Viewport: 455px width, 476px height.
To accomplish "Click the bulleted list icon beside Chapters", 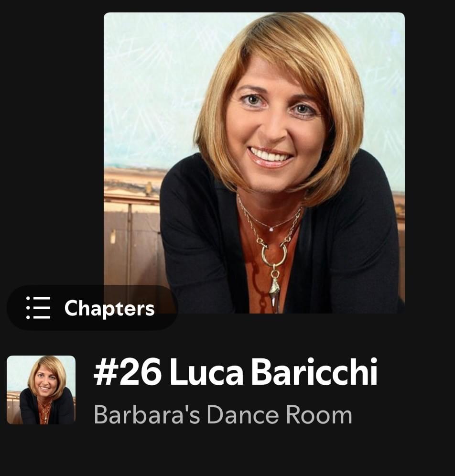I will [38, 308].
